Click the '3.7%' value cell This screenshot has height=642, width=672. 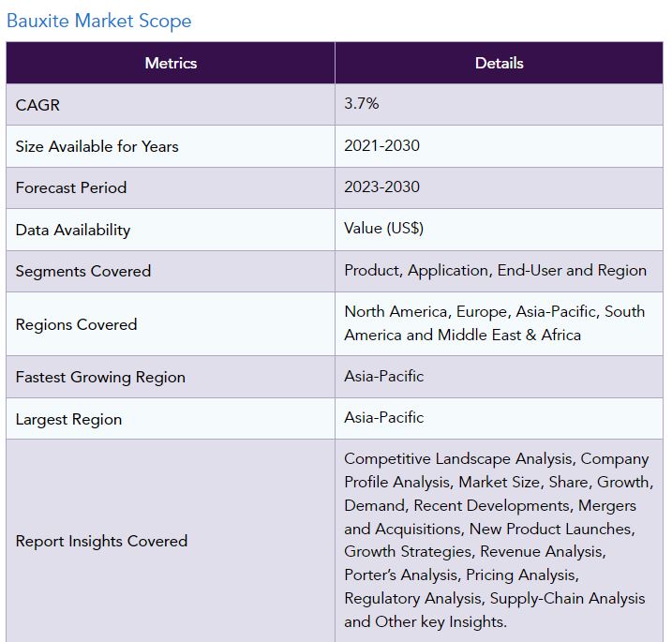[x=499, y=105]
